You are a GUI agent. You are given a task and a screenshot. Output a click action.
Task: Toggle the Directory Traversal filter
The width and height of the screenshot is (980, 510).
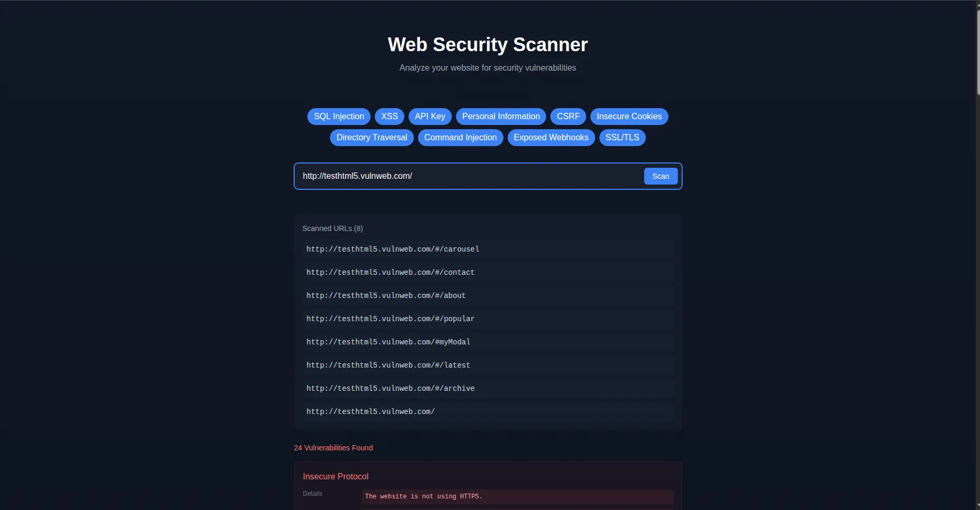click(372, 138)
